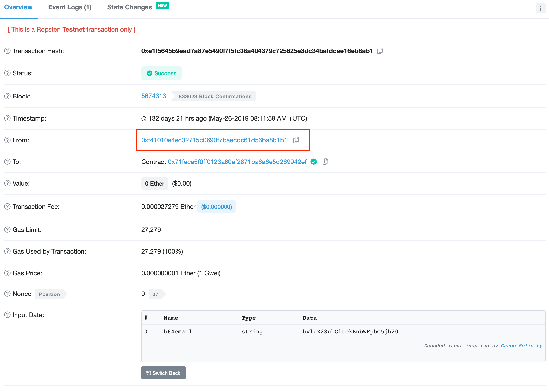Click the Status help question icon

click(x=7, y=73)
